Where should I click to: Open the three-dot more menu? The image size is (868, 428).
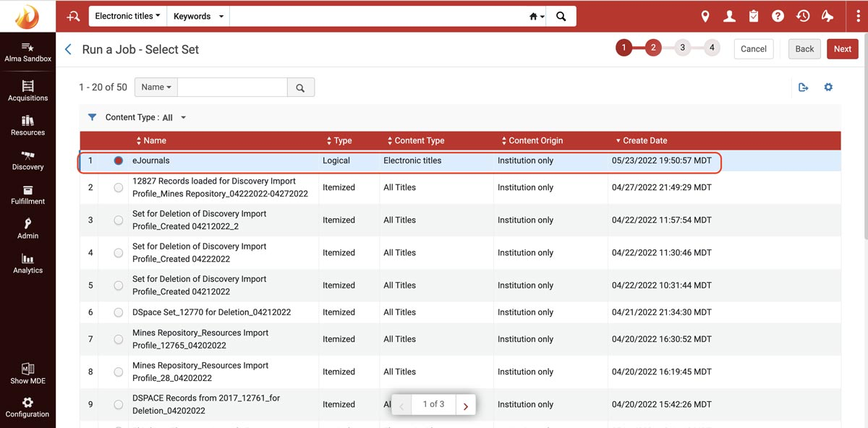pyautogui.click(x=857, y=16)
